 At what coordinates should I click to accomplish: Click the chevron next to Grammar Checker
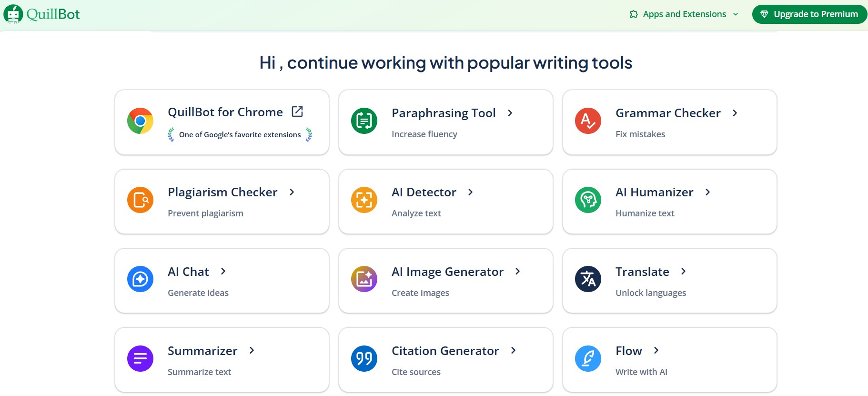tap(735, 113)
